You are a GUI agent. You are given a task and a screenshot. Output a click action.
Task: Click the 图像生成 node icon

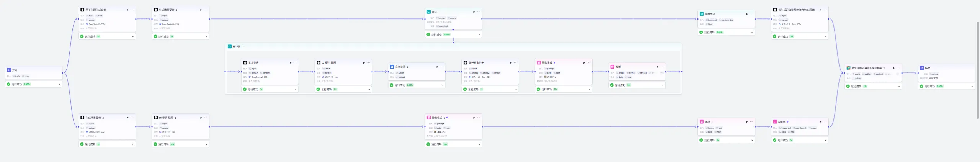point(539,63)
